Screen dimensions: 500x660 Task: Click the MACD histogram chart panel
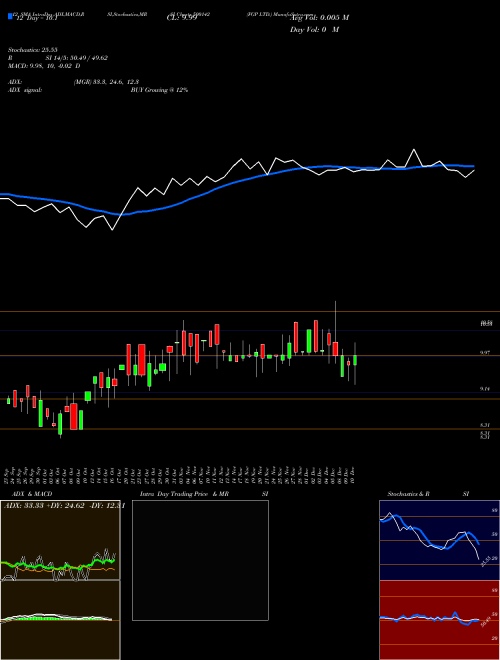tap(60, 620)
